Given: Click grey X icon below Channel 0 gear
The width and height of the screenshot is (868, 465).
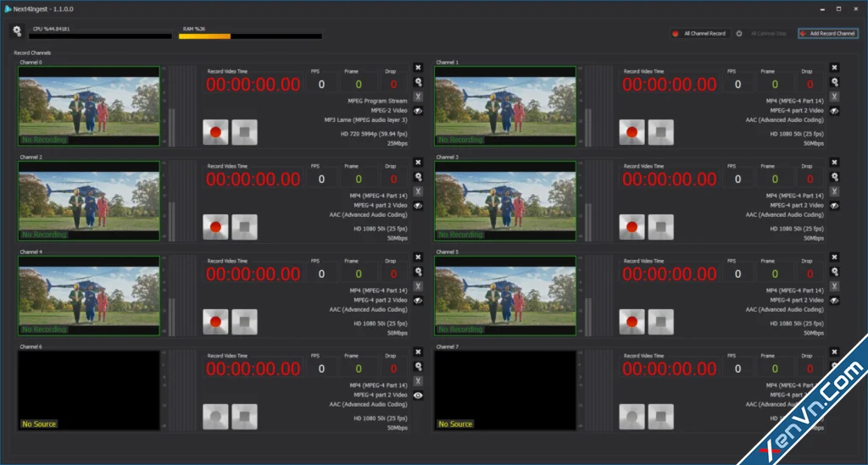Looking at the screenshot, I should [418, 97].
